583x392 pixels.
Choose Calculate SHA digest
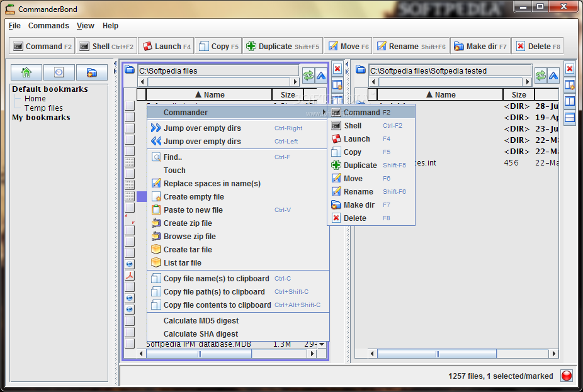point(238,334)
